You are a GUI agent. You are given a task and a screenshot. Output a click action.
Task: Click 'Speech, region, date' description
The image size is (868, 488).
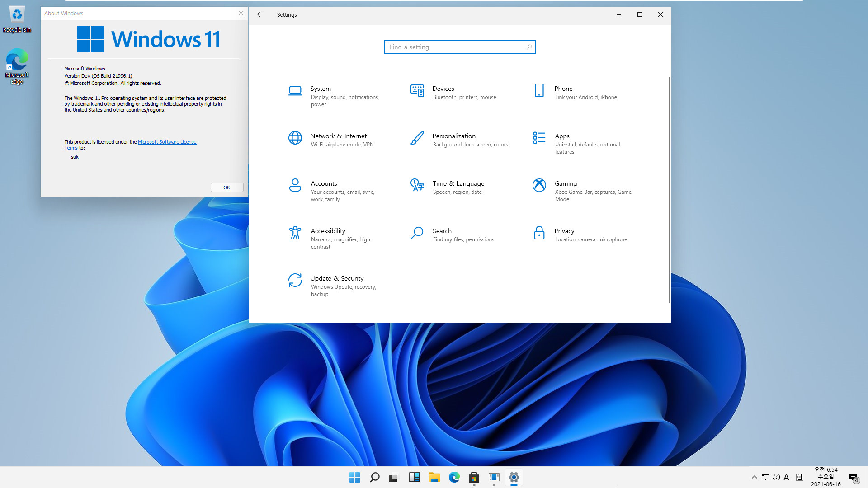(x=457, y=192)
